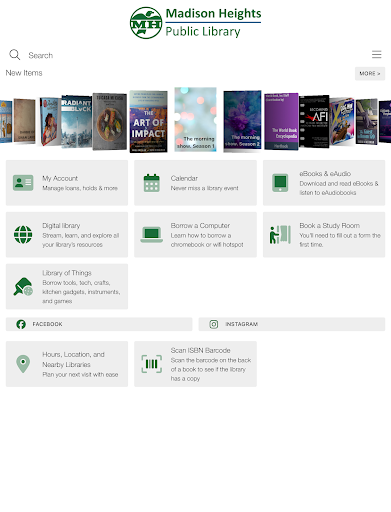Viewport: 391px width, 512px height.
Task: Select The morning show, Season 1 cover
Action: 195,119
